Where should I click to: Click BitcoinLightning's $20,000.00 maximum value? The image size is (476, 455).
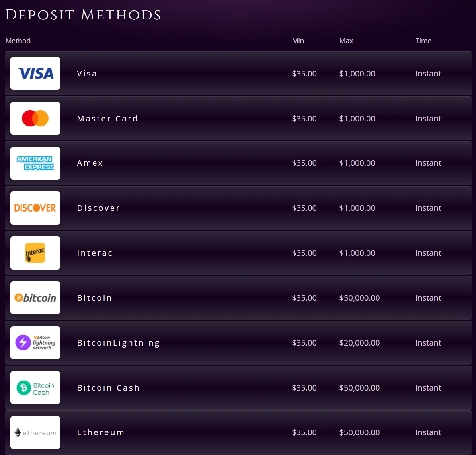[359, 343]
